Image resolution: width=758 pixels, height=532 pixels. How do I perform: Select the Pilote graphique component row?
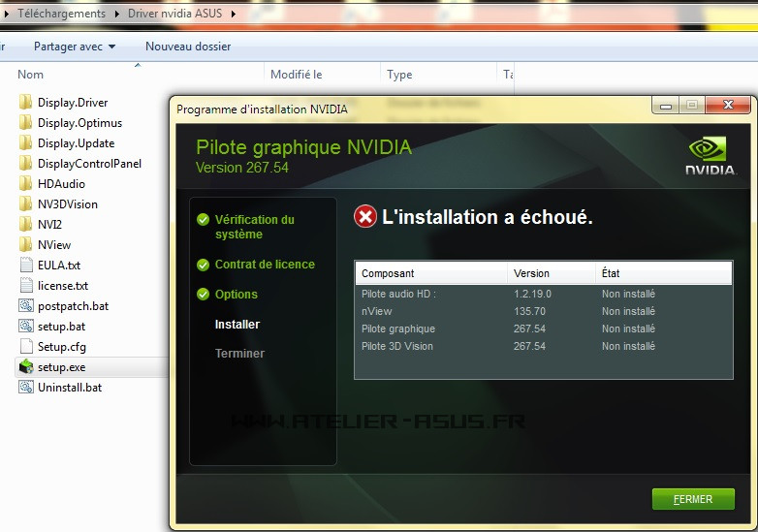[544, 329]
